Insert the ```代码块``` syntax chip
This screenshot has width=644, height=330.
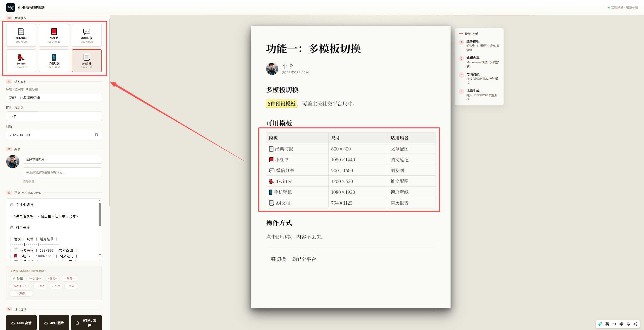pyautogui.click(x=22, y=294)
